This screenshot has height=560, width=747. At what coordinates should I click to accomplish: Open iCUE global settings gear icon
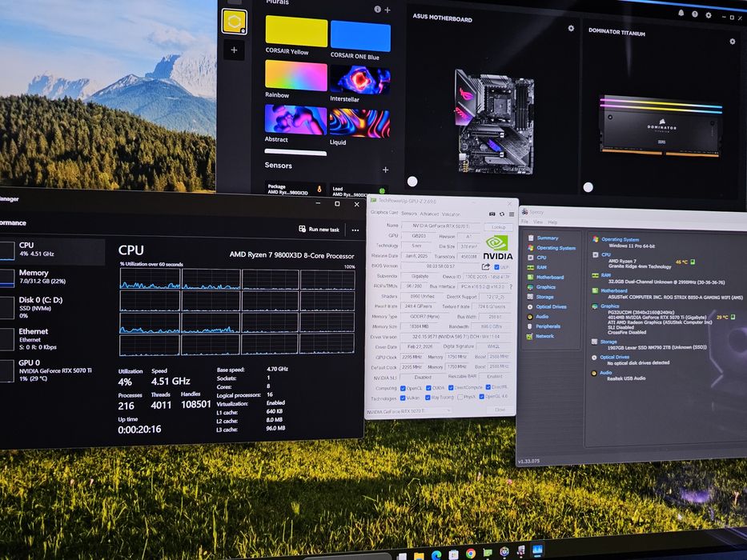pyautogui.click(x=709, y=15)
